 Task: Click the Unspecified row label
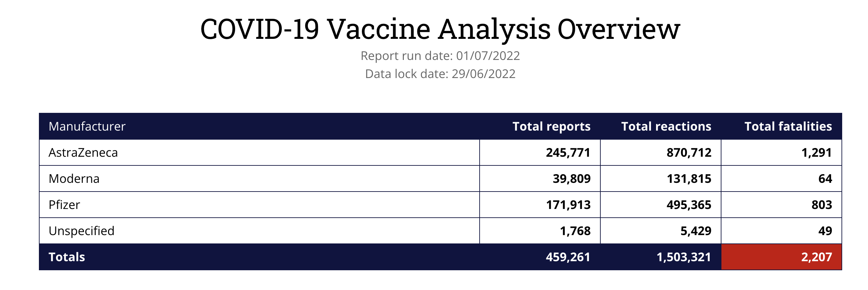pos(82,231)
